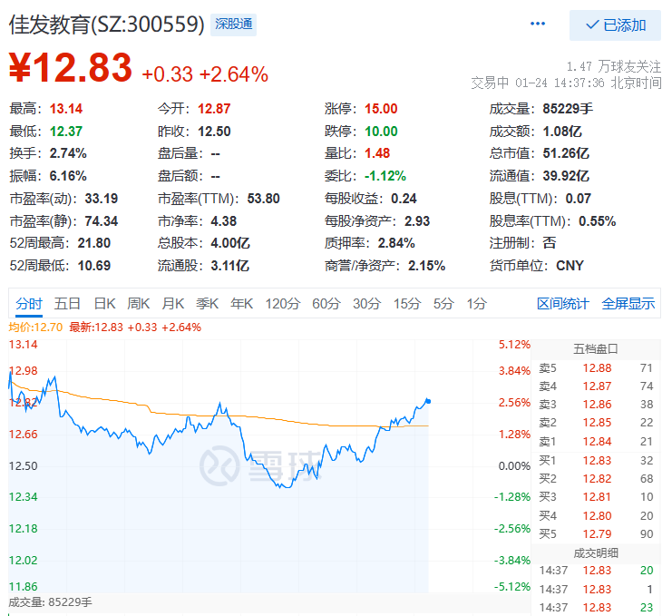The image size is (672, 616).
Task: Click the 涨停 value 15.00
Action: [381, 109]
